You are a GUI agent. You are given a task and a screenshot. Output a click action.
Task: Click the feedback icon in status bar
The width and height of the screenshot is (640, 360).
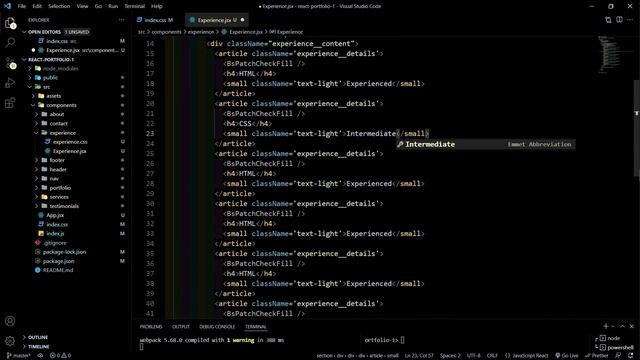click(618, 356)
